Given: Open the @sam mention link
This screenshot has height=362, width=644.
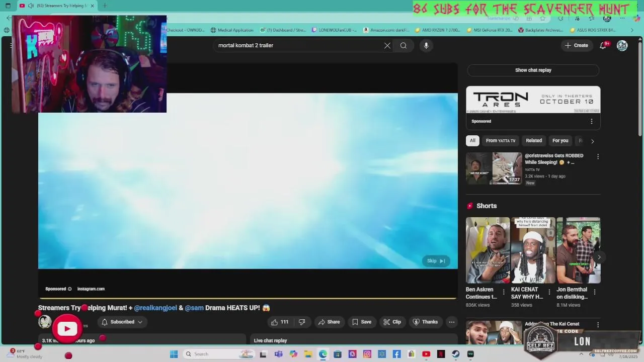Looking at the screenshot, I should (x=194, y=308).
